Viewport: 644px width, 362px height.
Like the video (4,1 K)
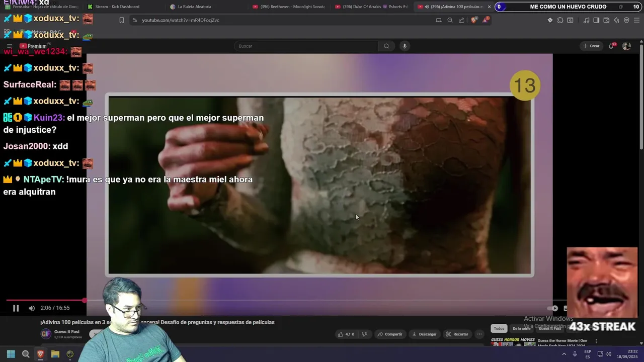tap(346, 334)
